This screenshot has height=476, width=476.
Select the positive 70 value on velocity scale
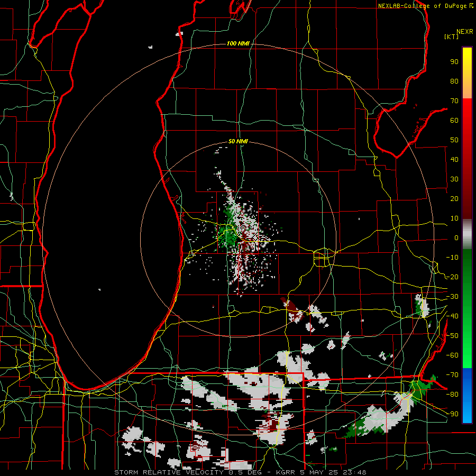[454, 101]
